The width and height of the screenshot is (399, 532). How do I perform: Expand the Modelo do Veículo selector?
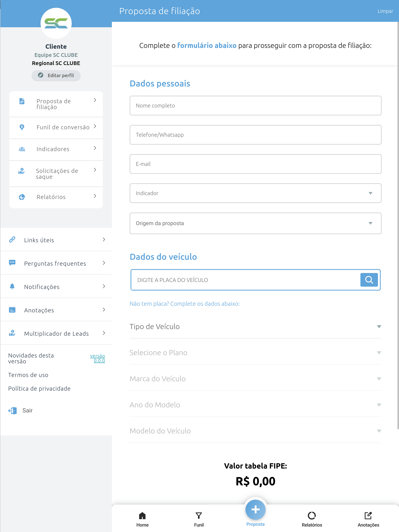[255, 431]
